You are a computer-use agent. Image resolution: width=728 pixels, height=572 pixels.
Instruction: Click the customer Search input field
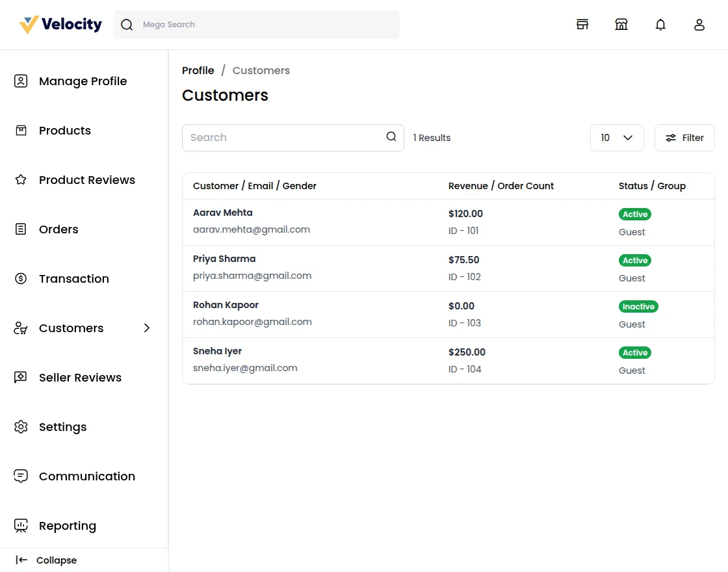pyautogui.click(x=283, y=138)
